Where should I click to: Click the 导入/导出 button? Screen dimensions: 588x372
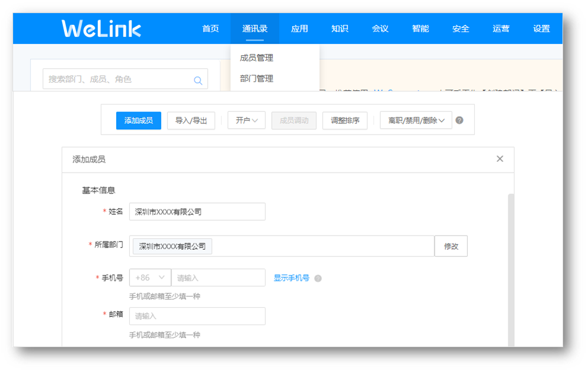193,120
